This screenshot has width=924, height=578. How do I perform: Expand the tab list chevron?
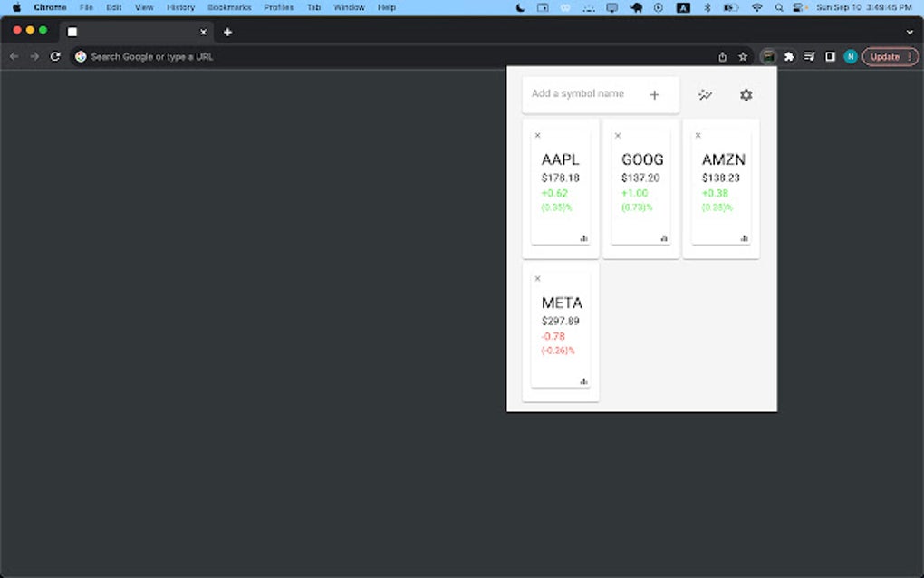[910, 32]
